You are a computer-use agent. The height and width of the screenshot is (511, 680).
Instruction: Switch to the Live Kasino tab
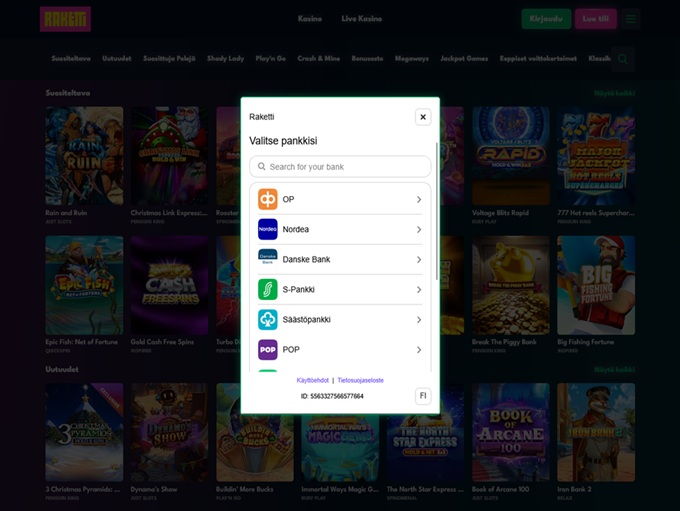(362, 19)
